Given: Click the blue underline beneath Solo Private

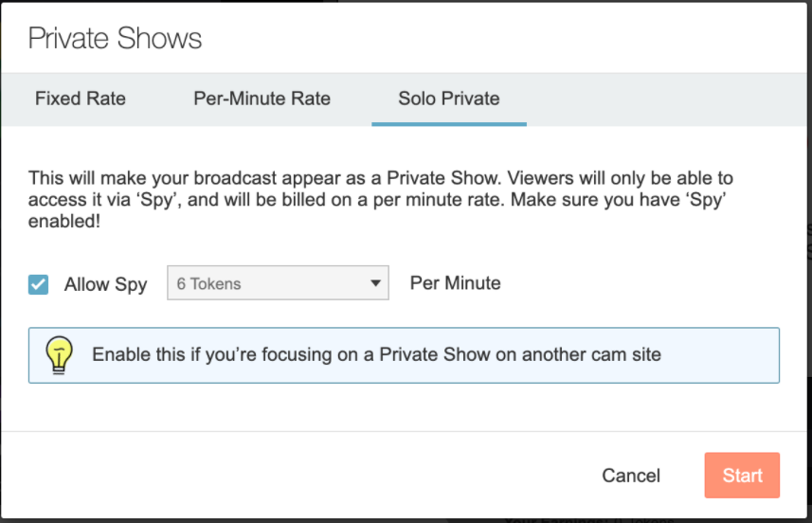Looking at the screenshot, I should click(x=448, y=124).
